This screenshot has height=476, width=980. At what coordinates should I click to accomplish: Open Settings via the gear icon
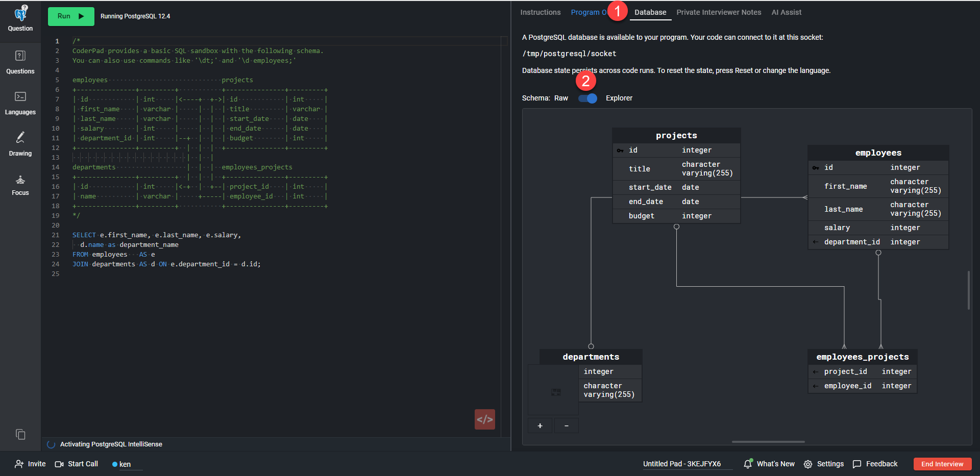click(808, 464)
